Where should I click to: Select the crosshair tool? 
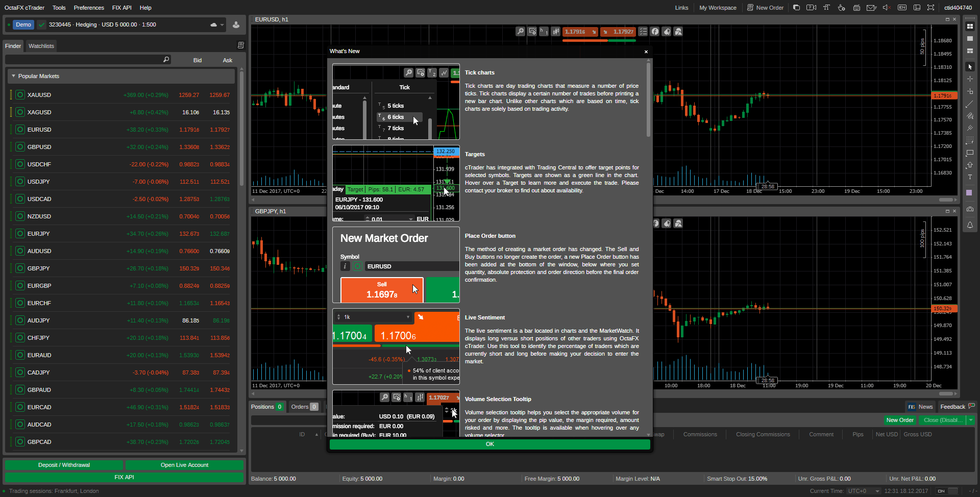970,79
